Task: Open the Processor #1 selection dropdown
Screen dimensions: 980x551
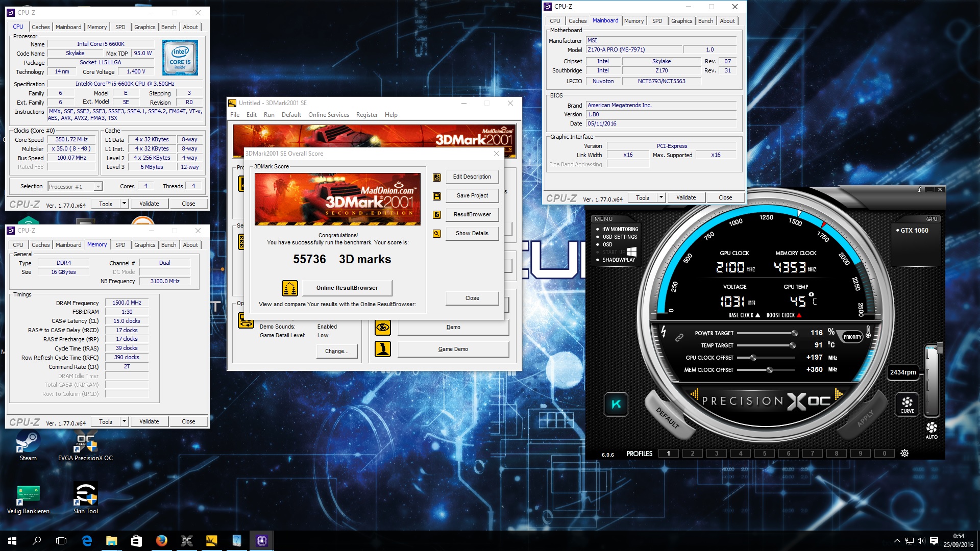Action: point(75,187)
